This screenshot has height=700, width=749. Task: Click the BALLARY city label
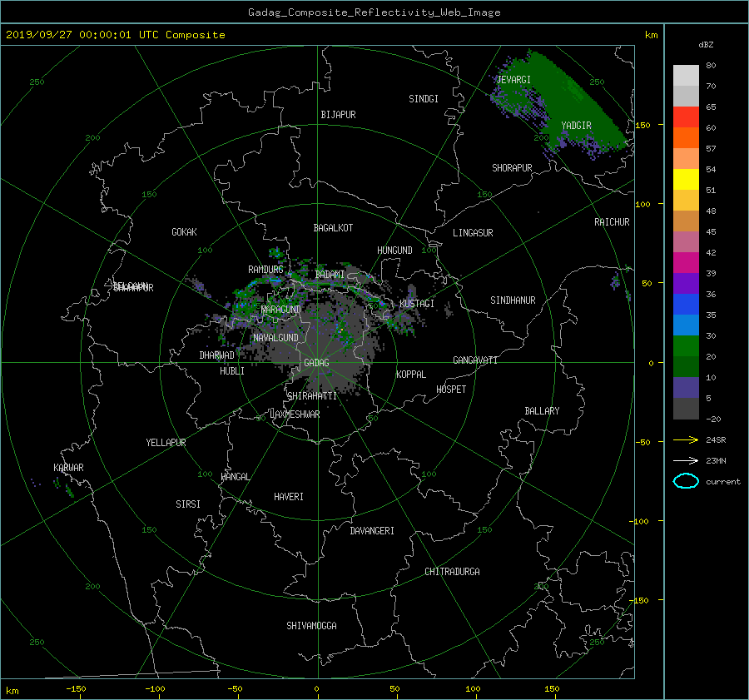[x=542, y=411]
